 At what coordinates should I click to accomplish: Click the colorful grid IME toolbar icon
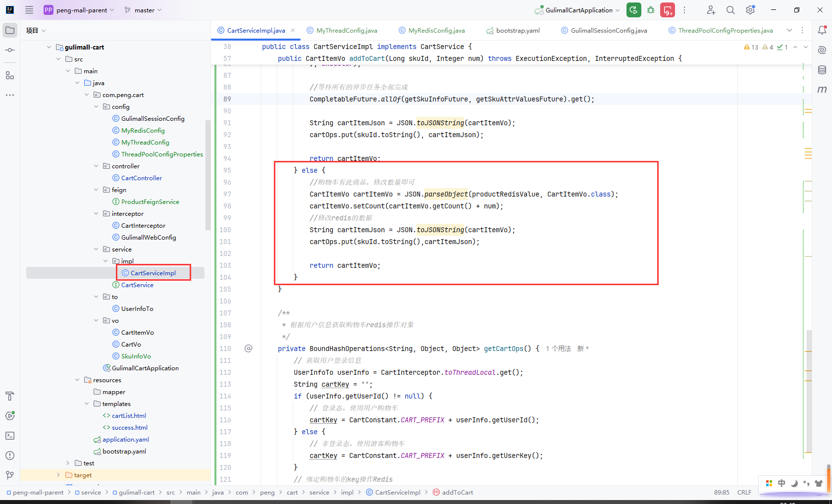pyautogui.click(x=769, y=483)
